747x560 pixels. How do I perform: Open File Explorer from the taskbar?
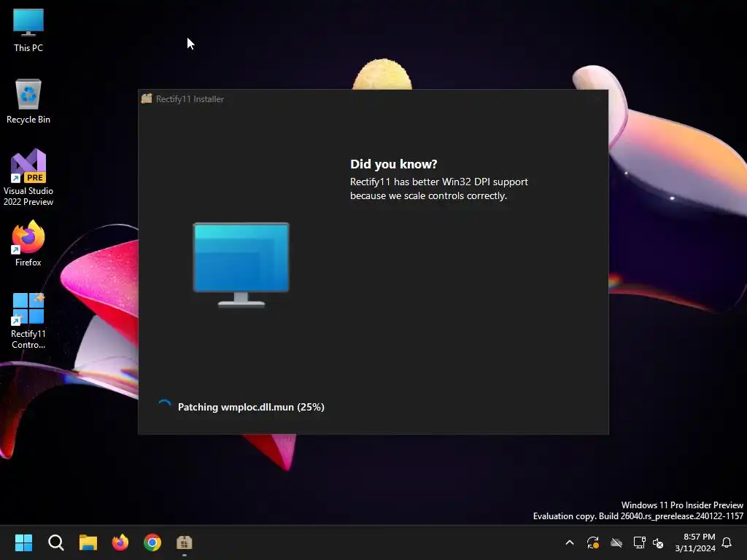(x=88, y=542)
